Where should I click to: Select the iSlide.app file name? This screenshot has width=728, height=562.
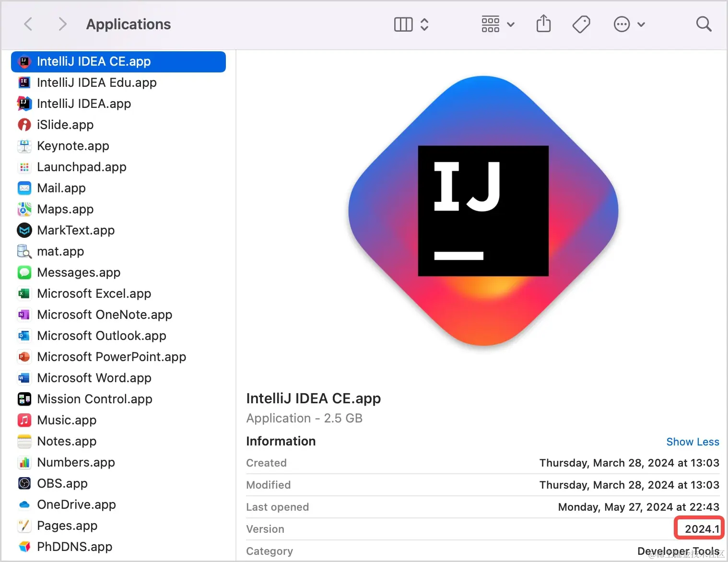tap(65, 125)
